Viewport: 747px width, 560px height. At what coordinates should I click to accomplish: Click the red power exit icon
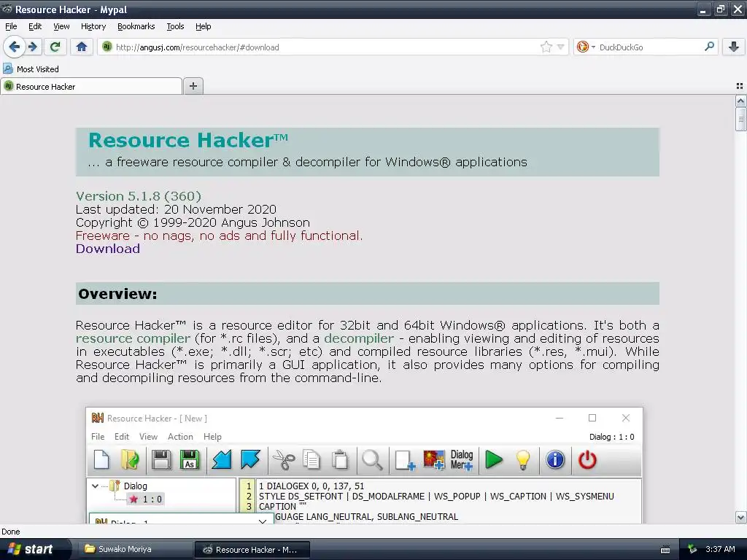tap(587, 460)
